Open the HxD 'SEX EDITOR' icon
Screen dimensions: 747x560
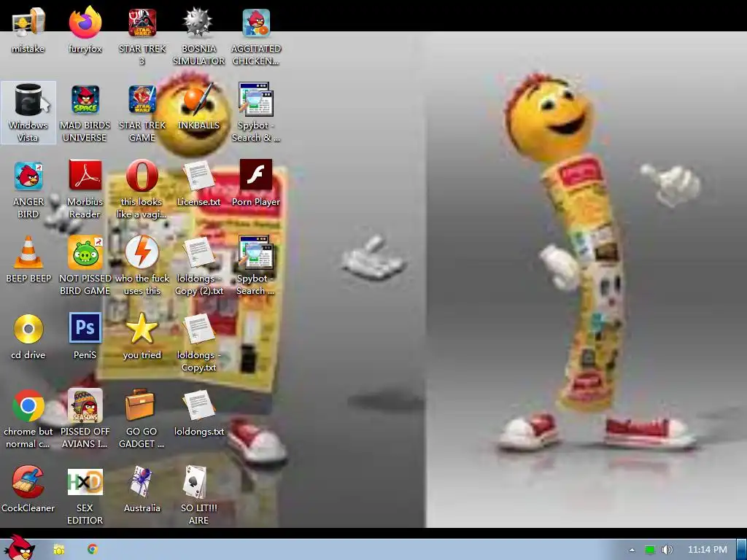pyautogui.click(x=85, y=482)
